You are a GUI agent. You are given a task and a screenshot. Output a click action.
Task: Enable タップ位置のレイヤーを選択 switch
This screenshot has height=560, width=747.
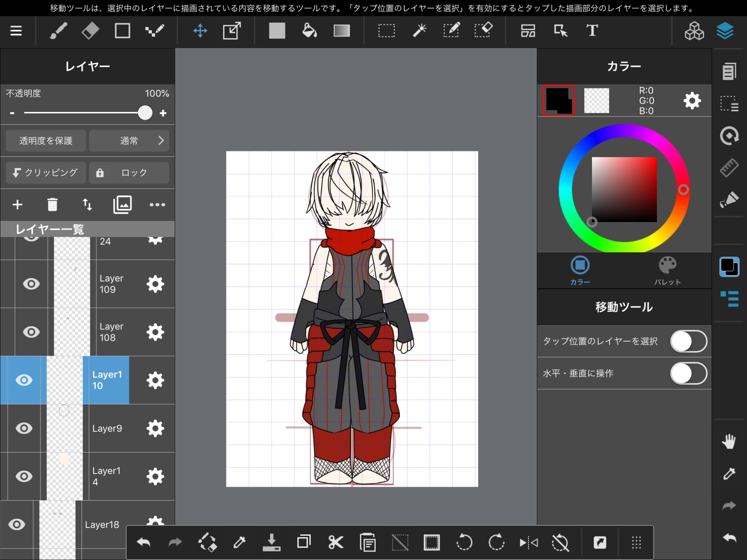pyautogui.click(x=688, y=341)
